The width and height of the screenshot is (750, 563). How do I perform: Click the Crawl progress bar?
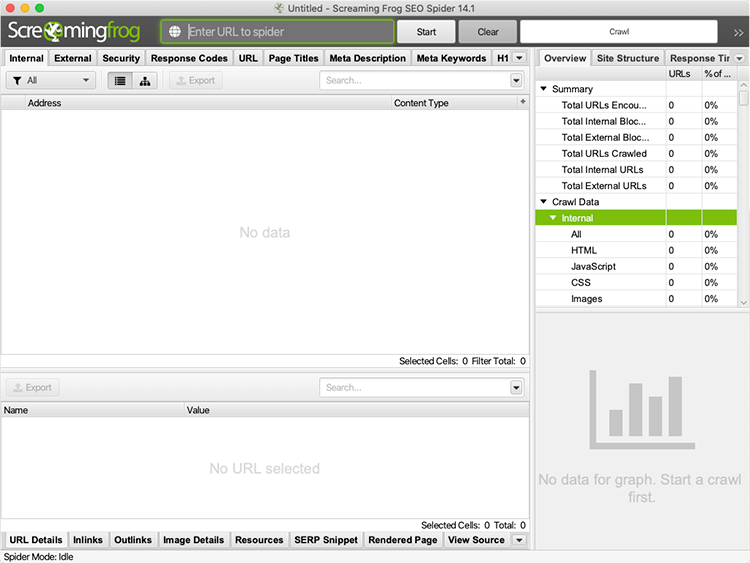pyautogui.click(x=619, y=32)
